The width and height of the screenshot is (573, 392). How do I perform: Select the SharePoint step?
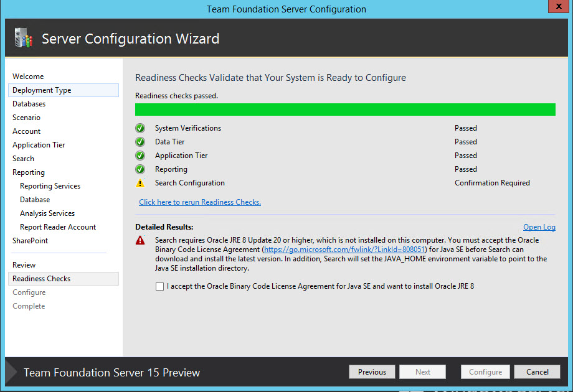coord(30,241)
